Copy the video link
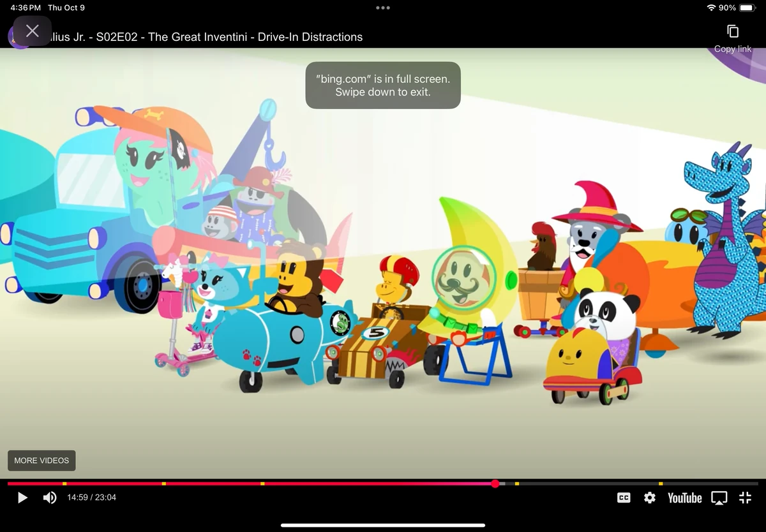This screenshot has height=532, width=766. [732, 35]
